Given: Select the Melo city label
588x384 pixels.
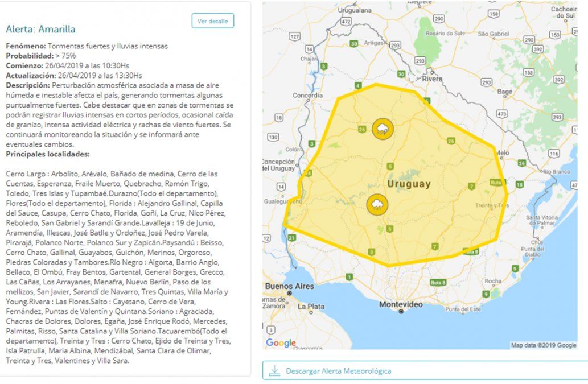Looking at the screenshot, I should (x=502, y=153).
